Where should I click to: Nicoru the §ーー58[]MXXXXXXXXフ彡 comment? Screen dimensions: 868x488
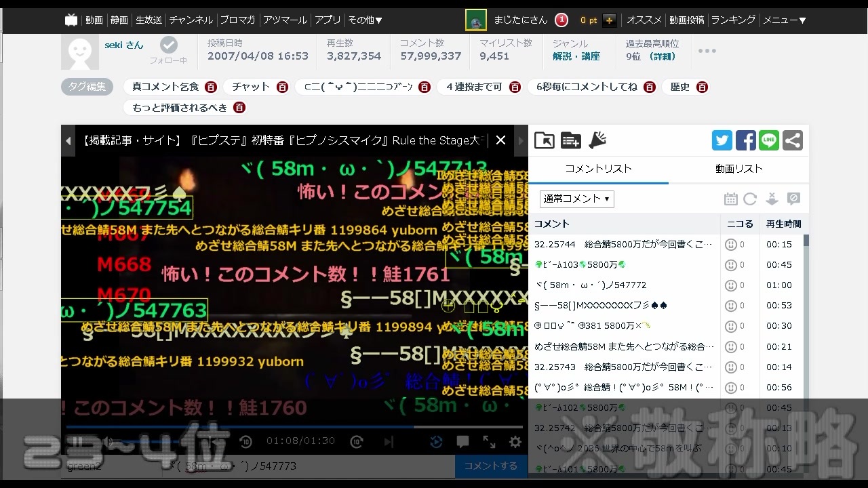click(x=731, y=306)
